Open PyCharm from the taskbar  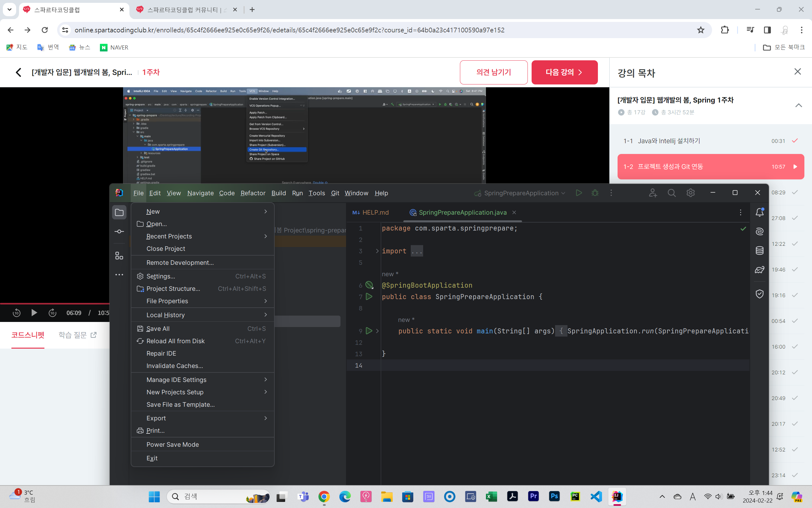click(575, 497)
